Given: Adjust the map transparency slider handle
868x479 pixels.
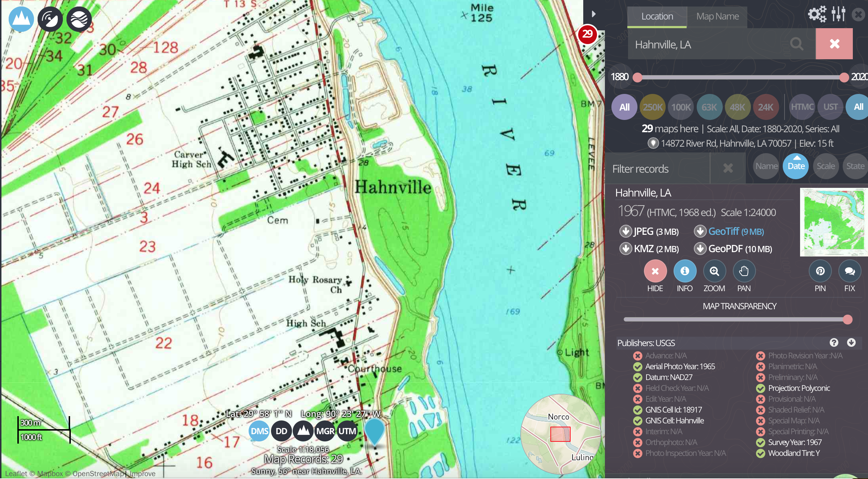Looking at the screenshot, I should (847, 319).
